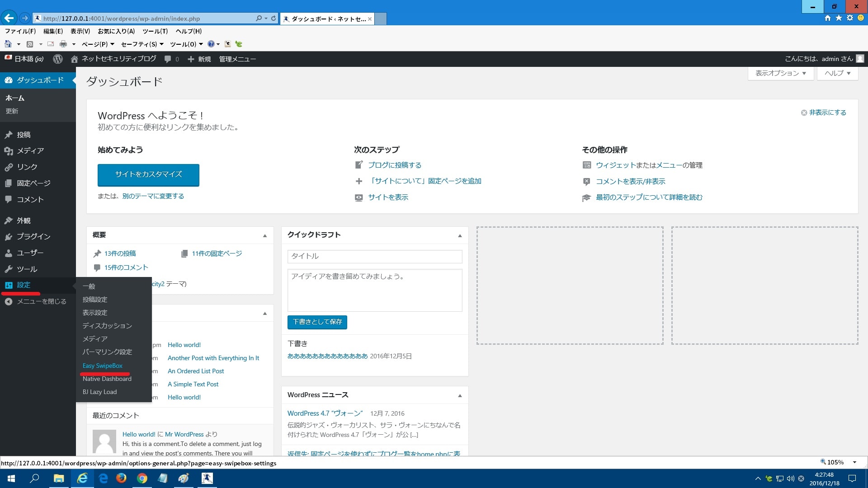Open the WordPress logo admin menu
Screen dimensions: 868x488
pos(58,59)
